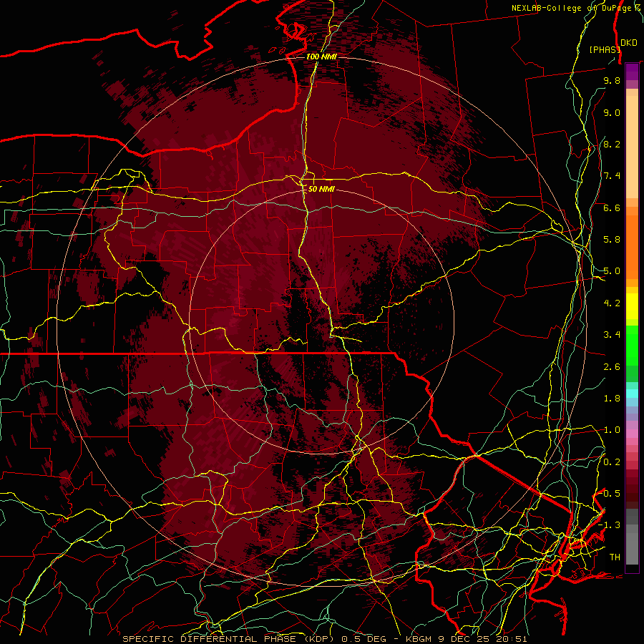Pick the bright green segment of the color bar
The height and width of the screenshot is (644, 644).
tap(632, 344)
